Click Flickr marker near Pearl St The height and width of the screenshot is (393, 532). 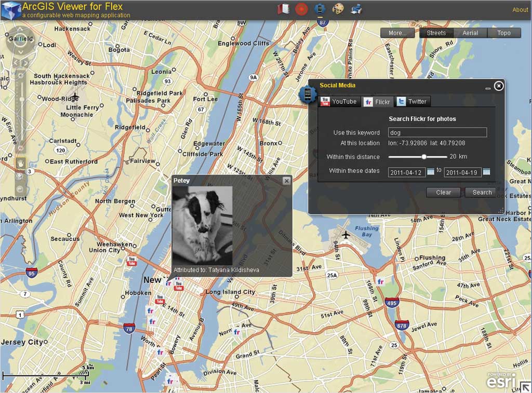pos(170,381)
